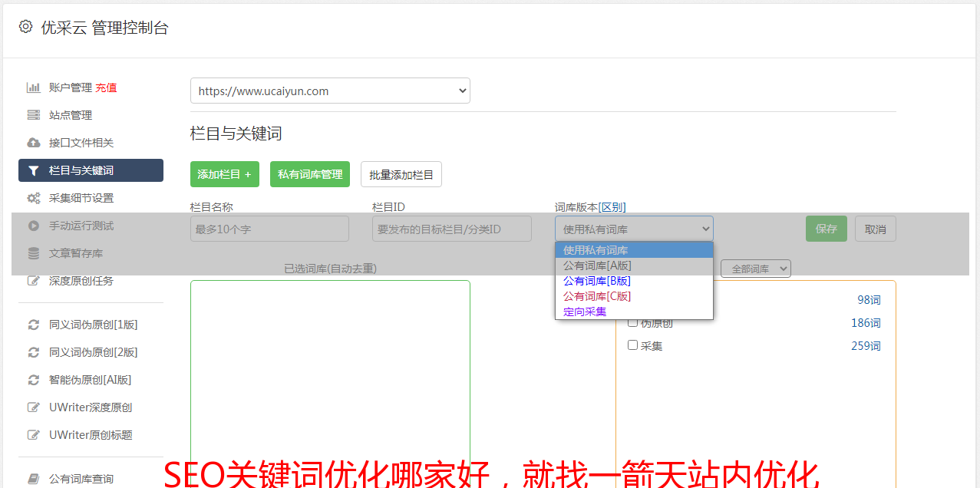Click the gears icon for 采集细节设置
Viewport: 980px width, 488px height.
[x=34, y=198]
